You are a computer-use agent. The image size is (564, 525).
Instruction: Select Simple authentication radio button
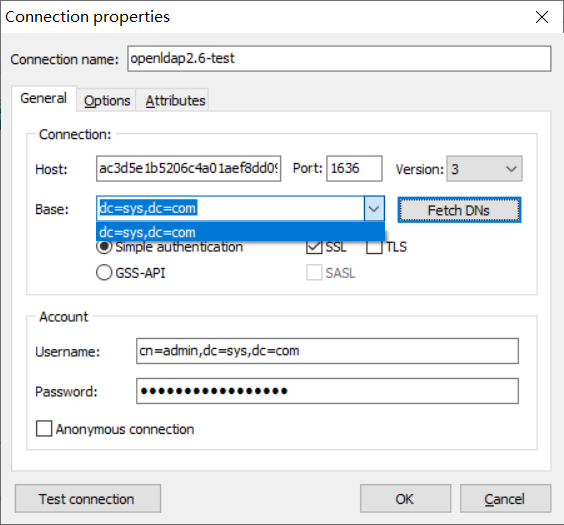click(104, 247)
